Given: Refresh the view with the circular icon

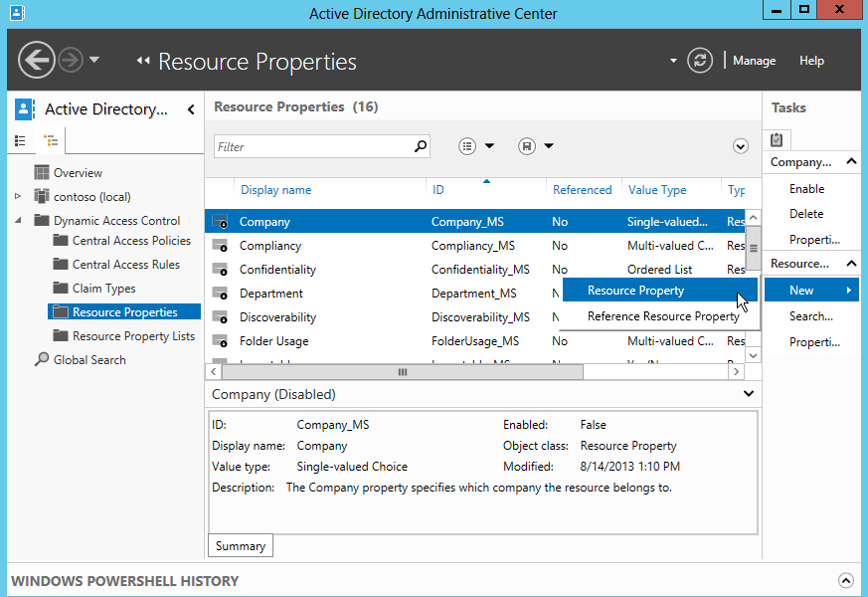Looking at the screenshot, I should point(700,61).
